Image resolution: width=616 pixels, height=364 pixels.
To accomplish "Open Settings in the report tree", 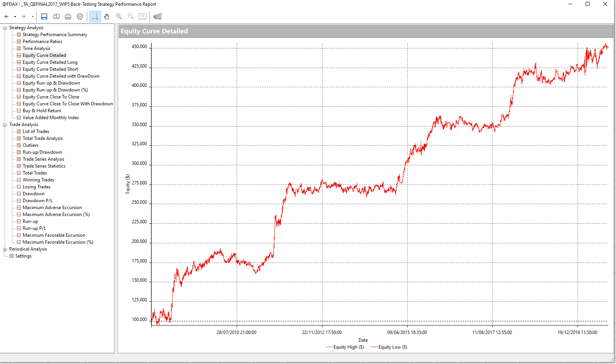I will click(x=23, y=256).
